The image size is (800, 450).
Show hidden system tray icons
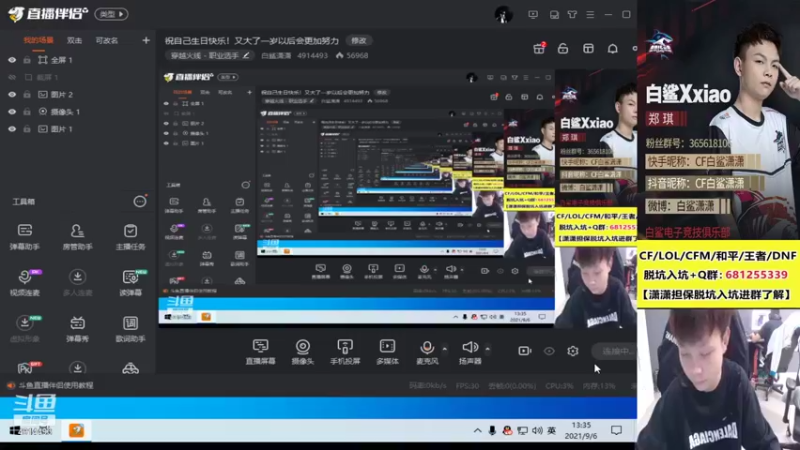coord(477,431)
